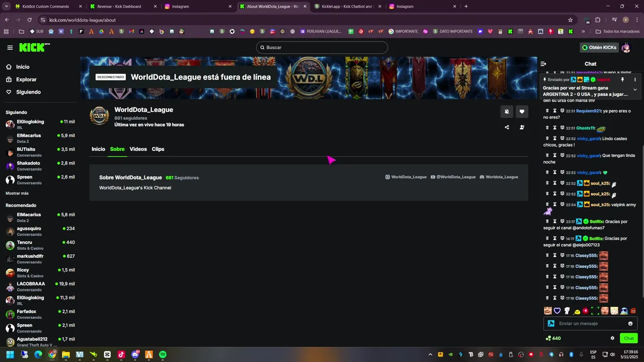Click the address bar URL
Image resolution: width=644 pixels, height=362 pixels.
click(x=83, y=20)
